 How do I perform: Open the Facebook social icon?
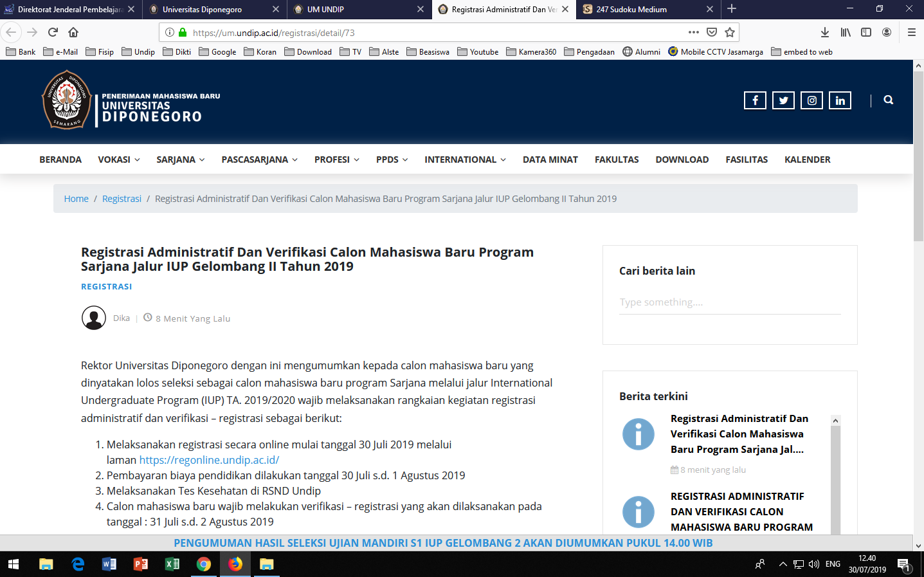point(755,100)
